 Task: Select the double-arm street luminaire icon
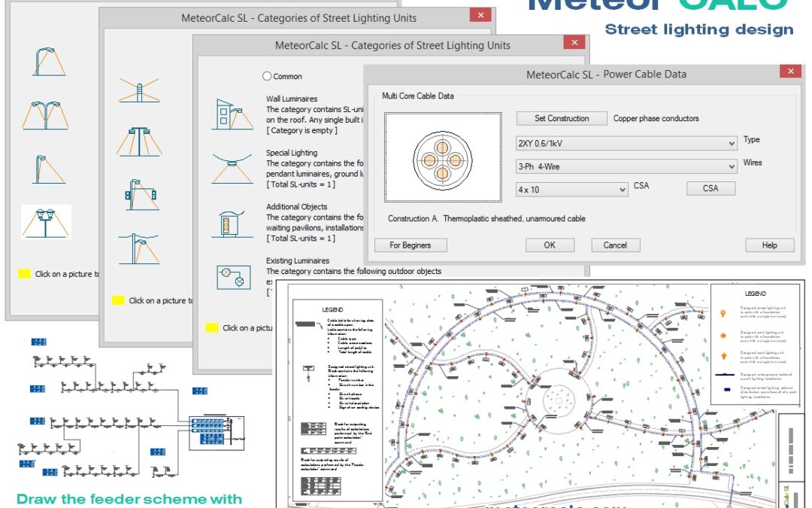(x=46, y=114)
